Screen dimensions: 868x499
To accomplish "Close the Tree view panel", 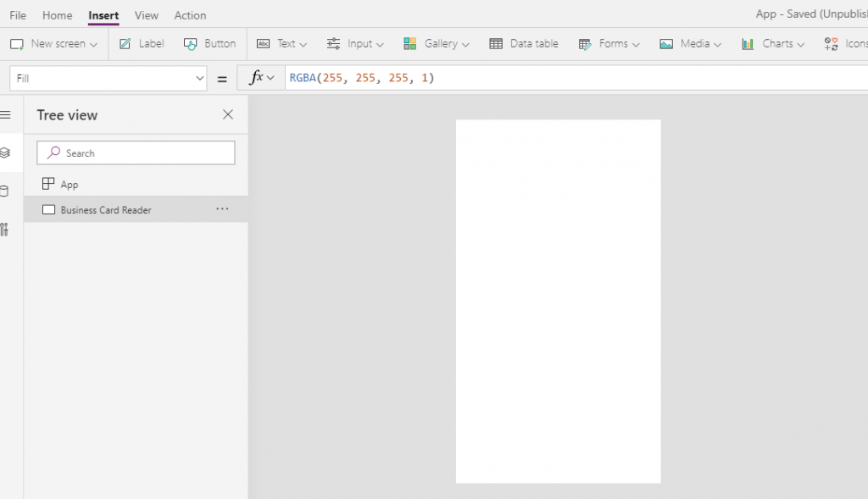I will [227, 114].
